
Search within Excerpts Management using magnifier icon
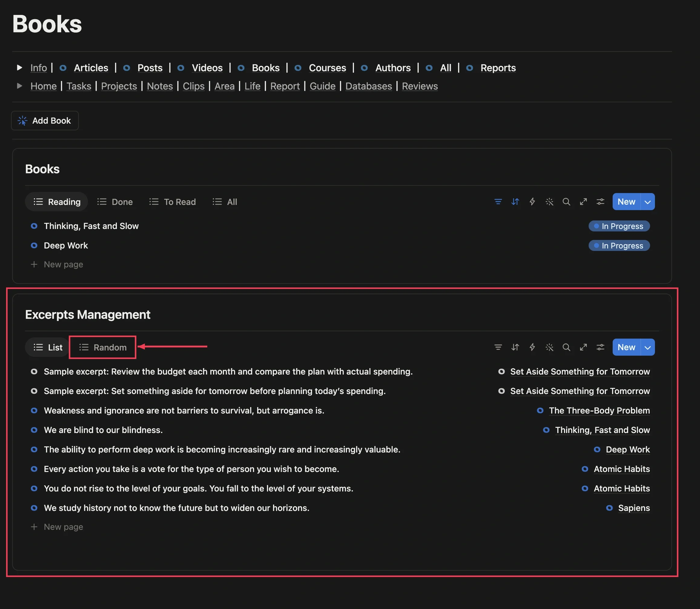566,347
